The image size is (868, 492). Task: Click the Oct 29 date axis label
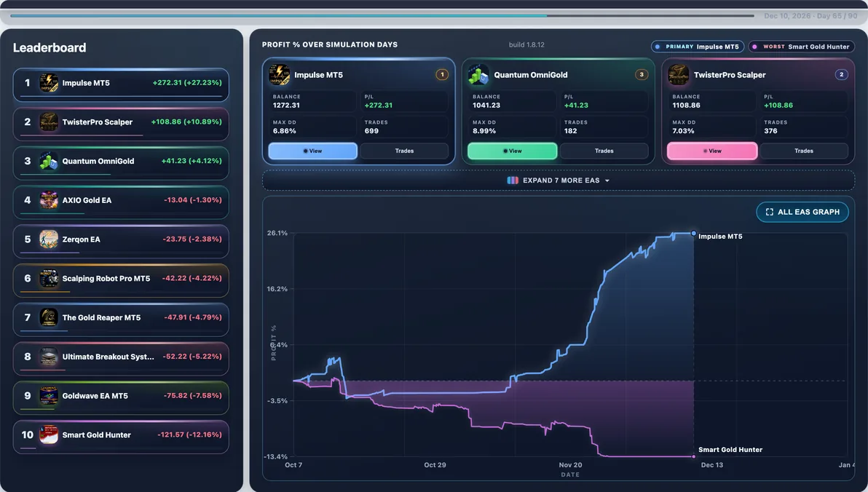tap(435, 465)
